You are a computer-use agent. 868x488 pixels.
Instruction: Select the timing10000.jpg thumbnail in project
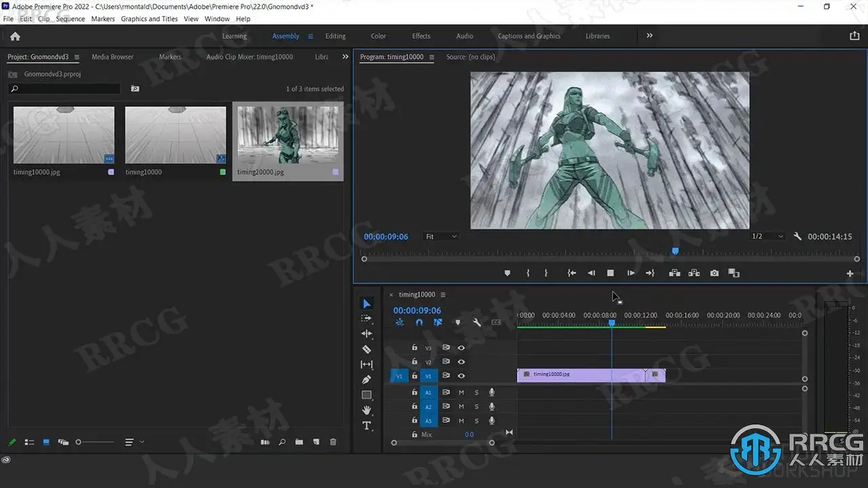(x=64, y=136)
